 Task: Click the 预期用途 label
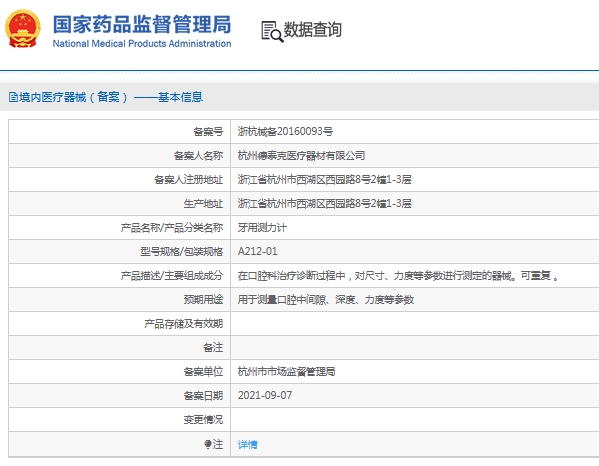click(x=203, y=299)
